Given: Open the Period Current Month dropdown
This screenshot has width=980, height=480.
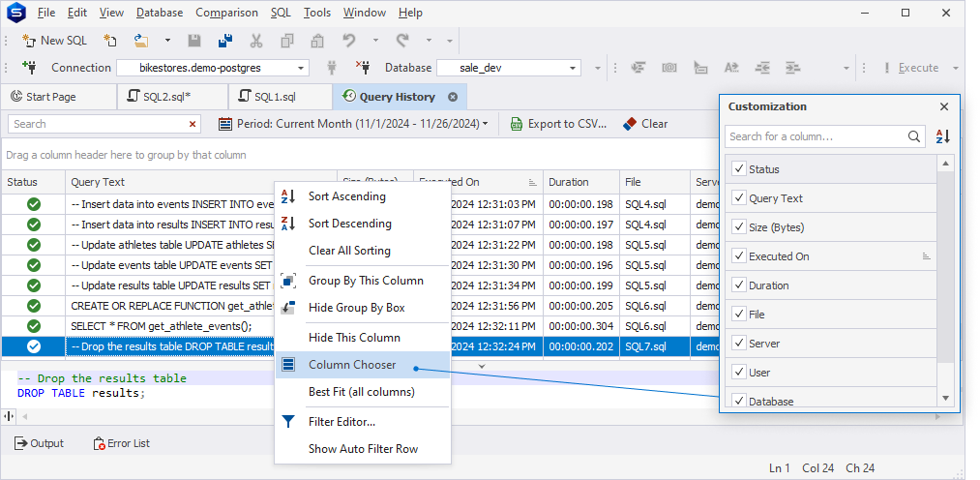Looking at the screenshot, I should tap(354, 124).
